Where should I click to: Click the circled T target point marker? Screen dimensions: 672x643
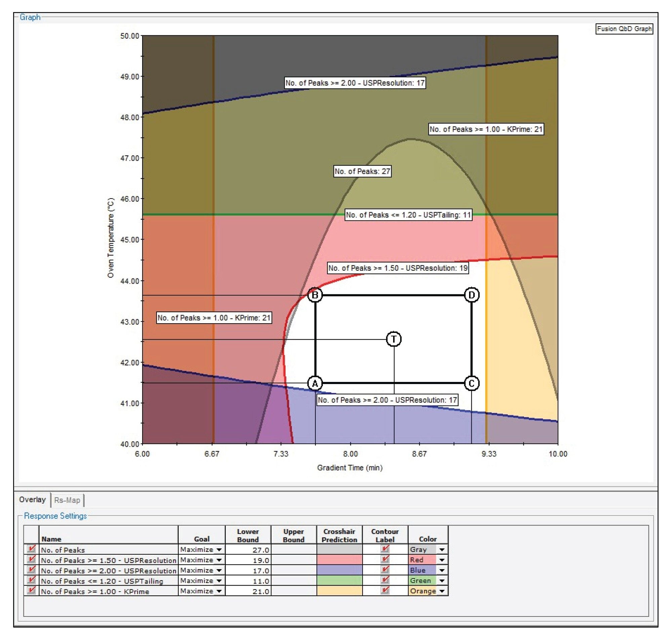[393, 339]
